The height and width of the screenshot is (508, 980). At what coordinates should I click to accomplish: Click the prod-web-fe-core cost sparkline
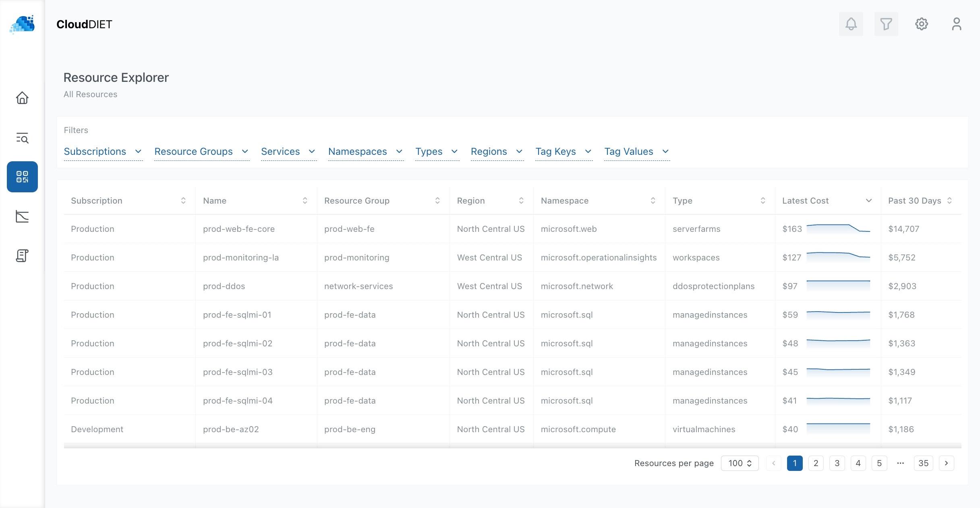(838, 229)
